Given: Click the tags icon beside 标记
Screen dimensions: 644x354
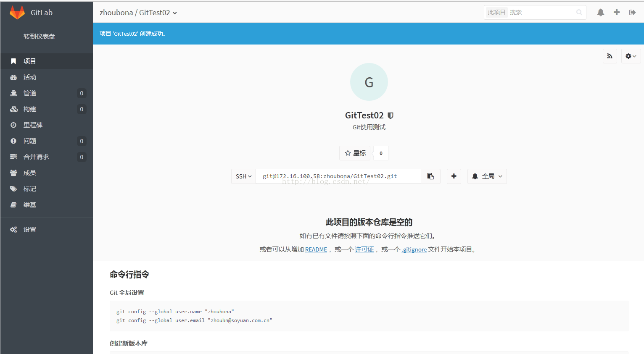Looking at the screenshot, I should [13, 189].
